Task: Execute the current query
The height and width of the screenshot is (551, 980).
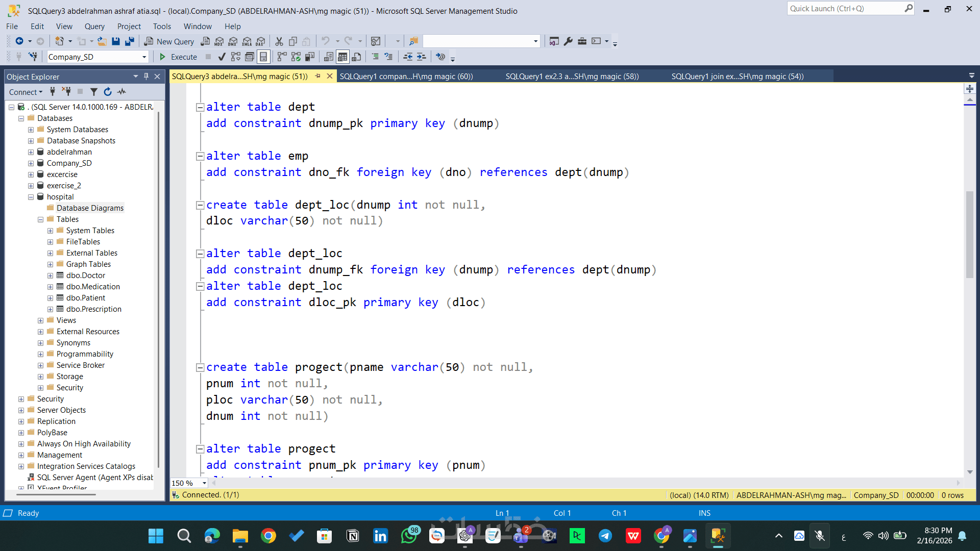Action: point(178,57)
